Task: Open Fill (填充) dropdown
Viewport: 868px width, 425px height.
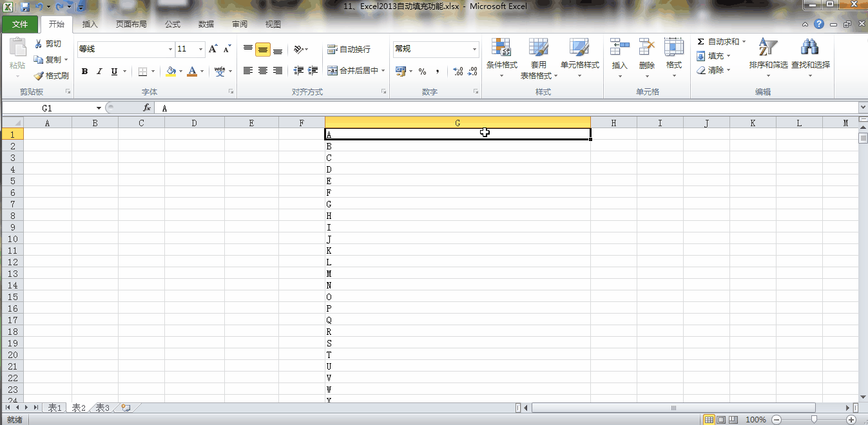Action: 713,56
